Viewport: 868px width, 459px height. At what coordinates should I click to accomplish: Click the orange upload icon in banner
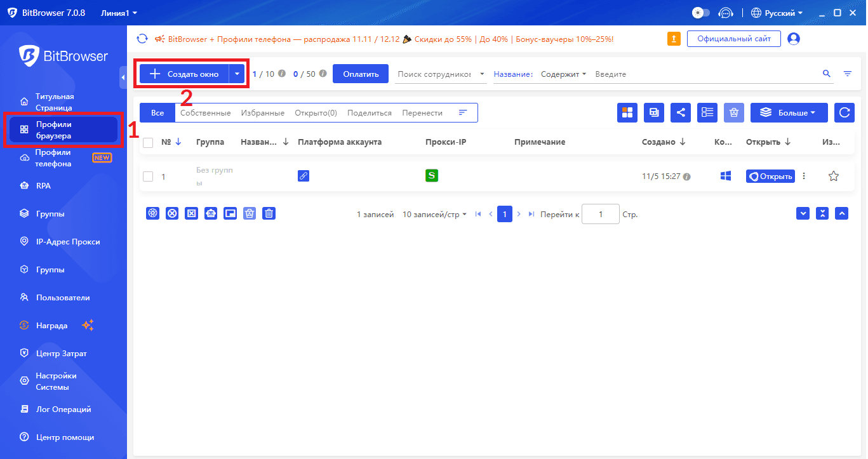pos(674,39)
